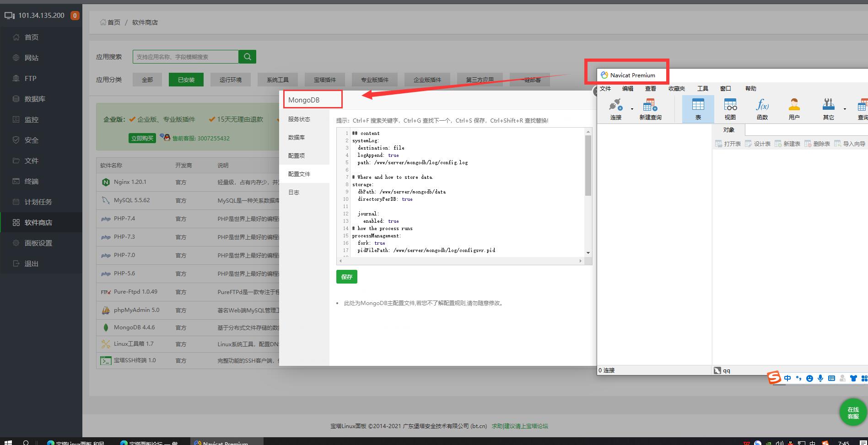
Task: Switch to the 日志 tab in MongoDB panel
Action: coord(294,193)
